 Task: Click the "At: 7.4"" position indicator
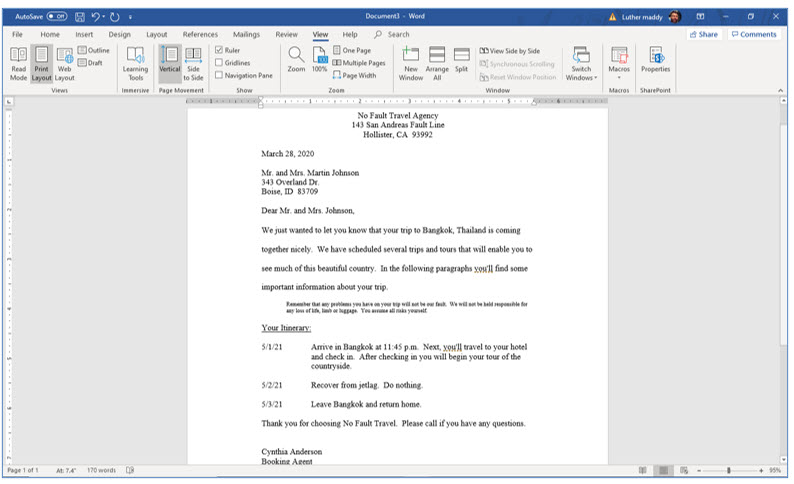(66, 470)
